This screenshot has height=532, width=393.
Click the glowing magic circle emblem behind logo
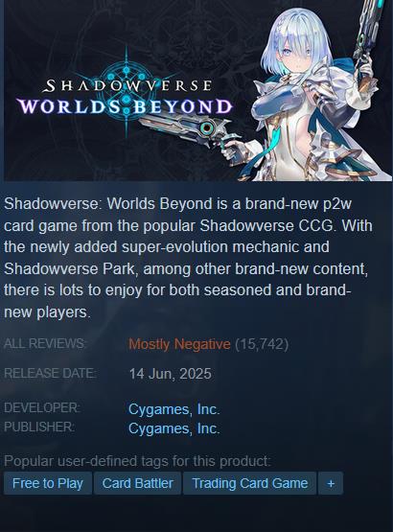coord(127,92)
